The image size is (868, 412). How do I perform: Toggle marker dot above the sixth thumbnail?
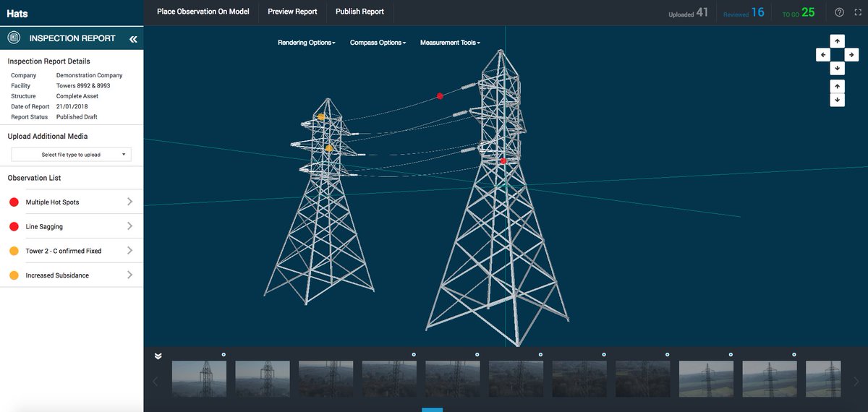[540, 354]
